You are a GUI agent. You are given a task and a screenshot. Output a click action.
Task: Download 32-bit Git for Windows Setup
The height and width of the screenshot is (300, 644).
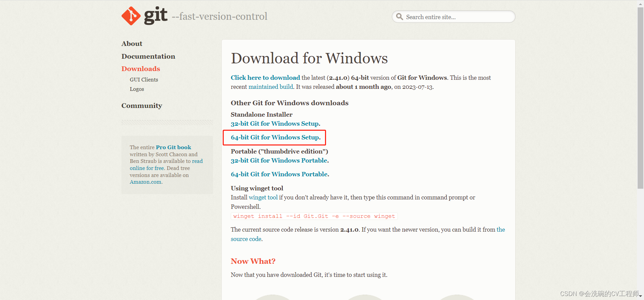coord(275,124)
